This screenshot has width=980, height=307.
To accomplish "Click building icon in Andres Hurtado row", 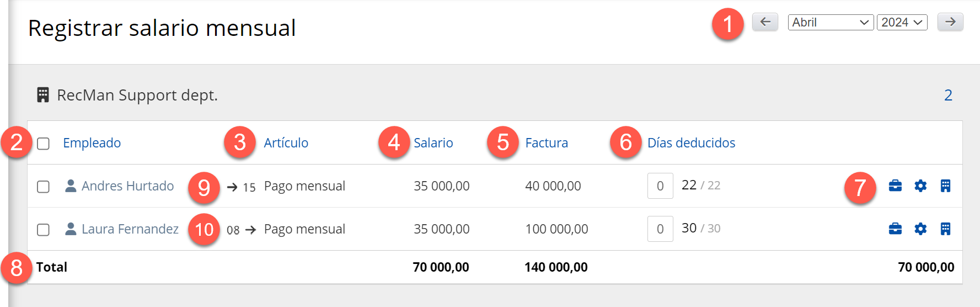I will point(945,186).
